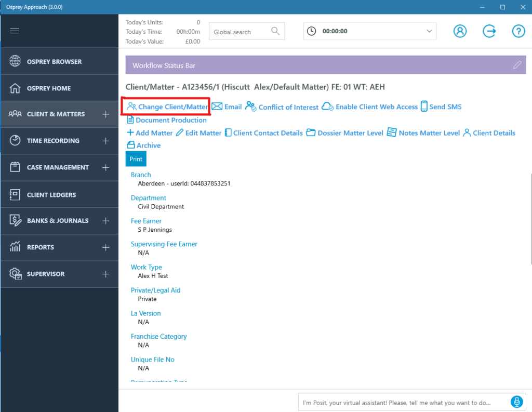Click the Global search magnifier icon
This screenshot has width=532, height=412.
[x=275, y=31]
